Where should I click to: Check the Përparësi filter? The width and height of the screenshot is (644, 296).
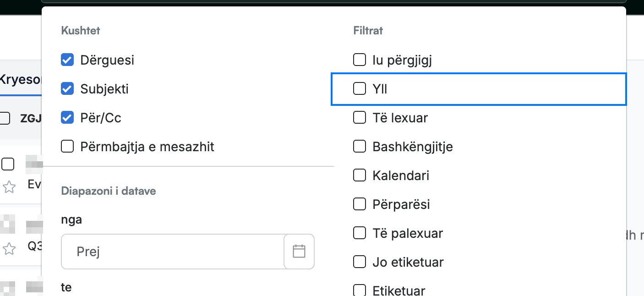(360, 204)
